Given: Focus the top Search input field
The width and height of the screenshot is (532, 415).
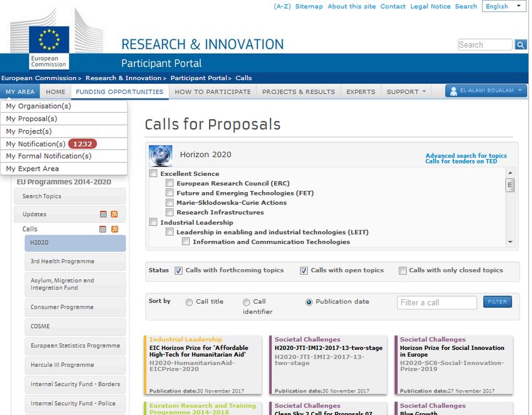Looking at the screenshot, I should click(485, 44).
